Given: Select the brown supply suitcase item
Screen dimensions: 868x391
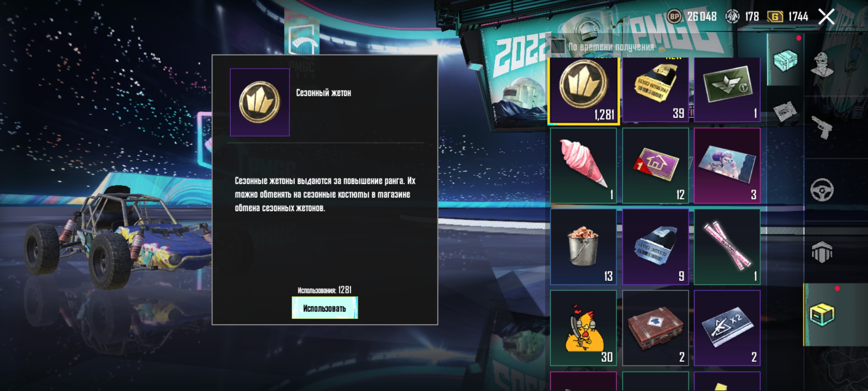Looking at the screenshot, I should [655, 328].
